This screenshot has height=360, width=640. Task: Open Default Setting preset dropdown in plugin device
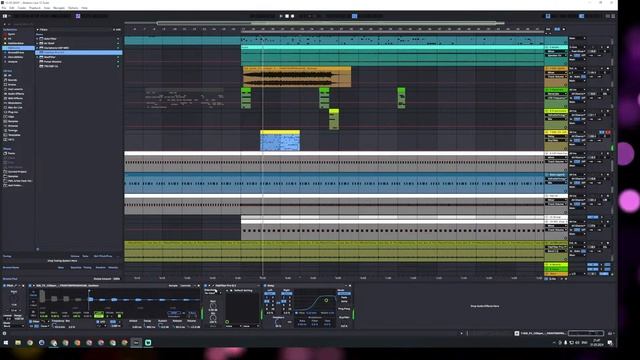(x=243, y=291)
